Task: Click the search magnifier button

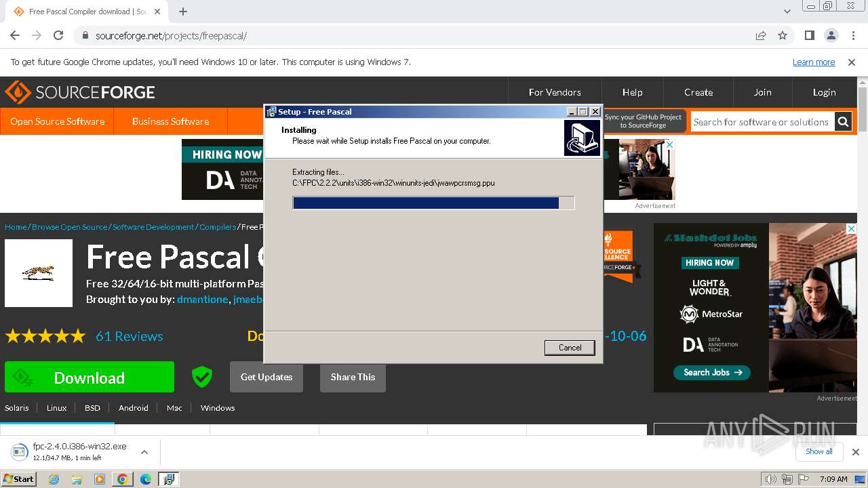Action: (843, 122)
